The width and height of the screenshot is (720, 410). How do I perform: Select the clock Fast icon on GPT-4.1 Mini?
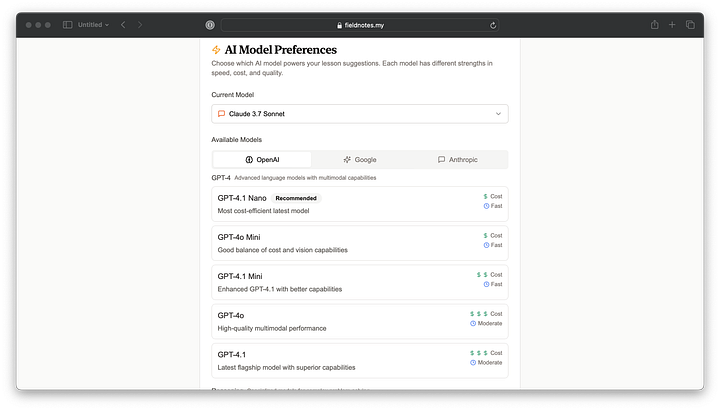(x=486, y=284)
